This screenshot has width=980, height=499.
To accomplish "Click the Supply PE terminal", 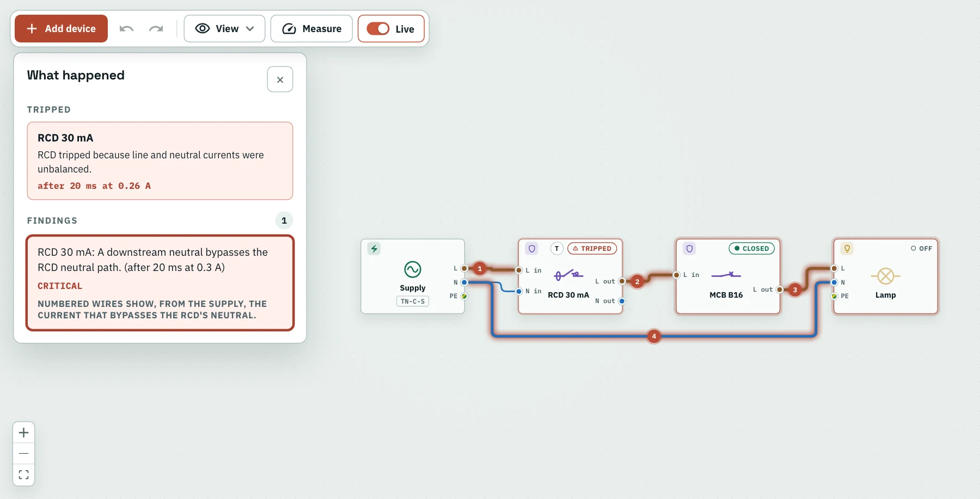I will (464, 296).
